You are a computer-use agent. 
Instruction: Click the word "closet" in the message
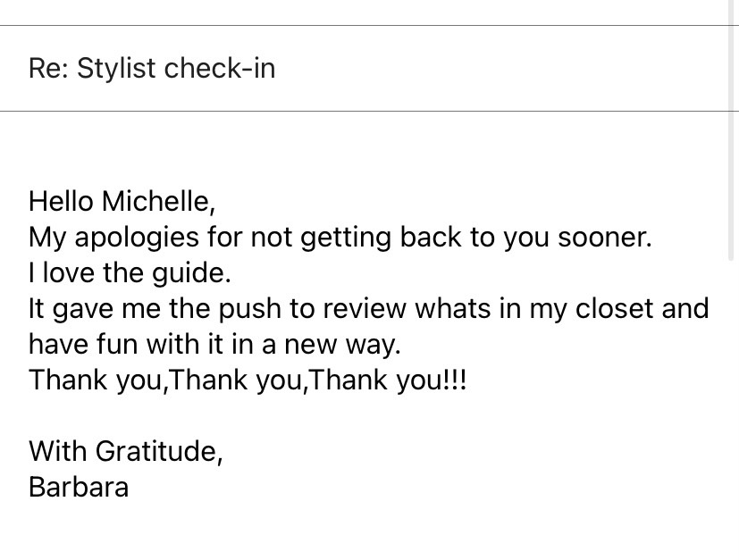pos(600,309)
